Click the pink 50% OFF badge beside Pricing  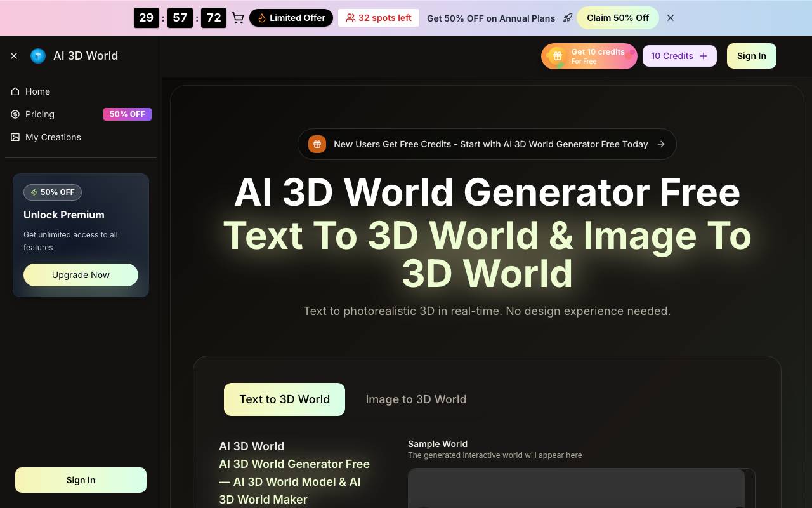tap(128, 114)
